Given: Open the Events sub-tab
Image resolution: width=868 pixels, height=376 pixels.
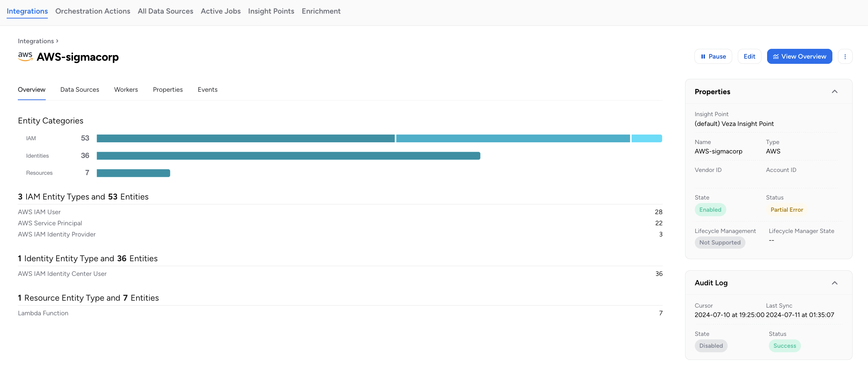Looking at the screenshot, I should (x=208, y=90).
